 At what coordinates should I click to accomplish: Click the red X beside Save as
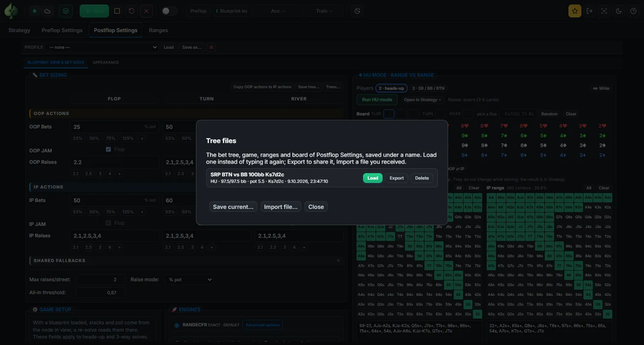coord(211,47)
